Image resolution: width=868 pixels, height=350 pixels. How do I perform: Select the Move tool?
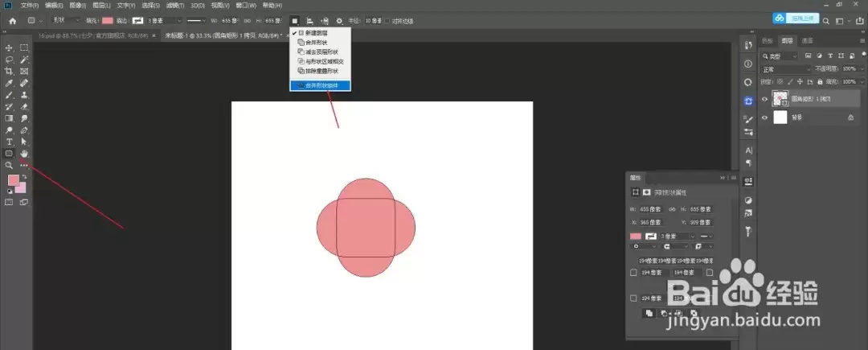9,47
